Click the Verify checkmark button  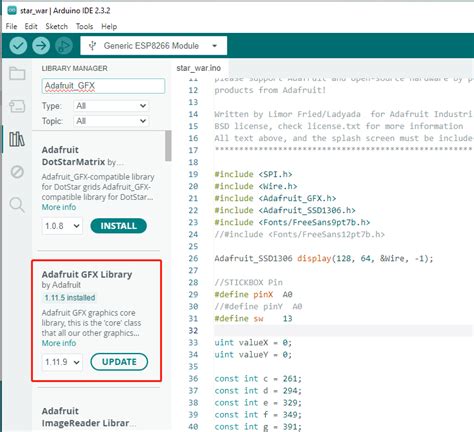tap(18, 46)
